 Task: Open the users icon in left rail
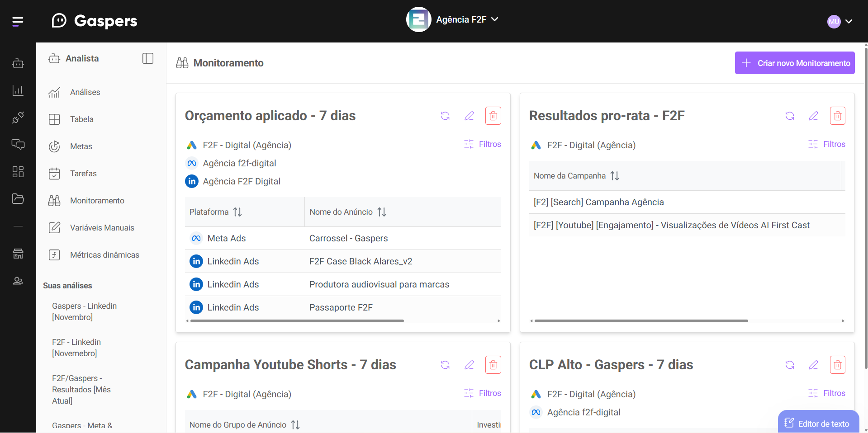click(x=18, y=281)
